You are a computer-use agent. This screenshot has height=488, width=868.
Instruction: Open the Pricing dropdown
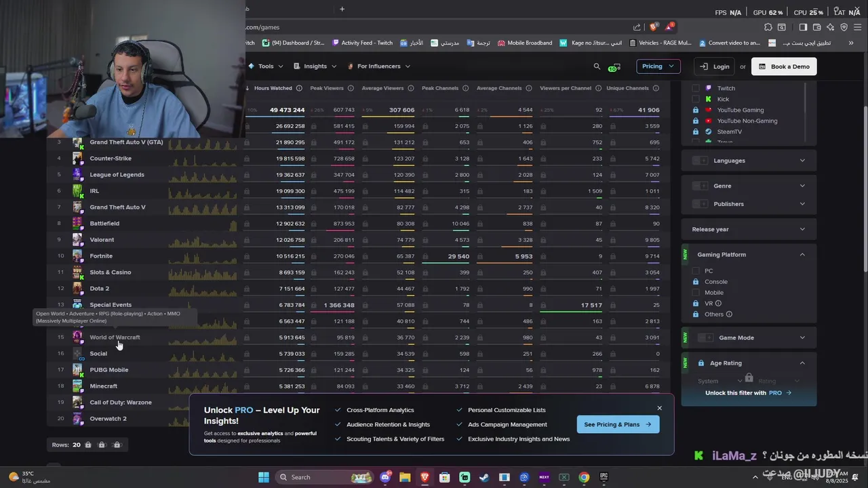point(658,66)
